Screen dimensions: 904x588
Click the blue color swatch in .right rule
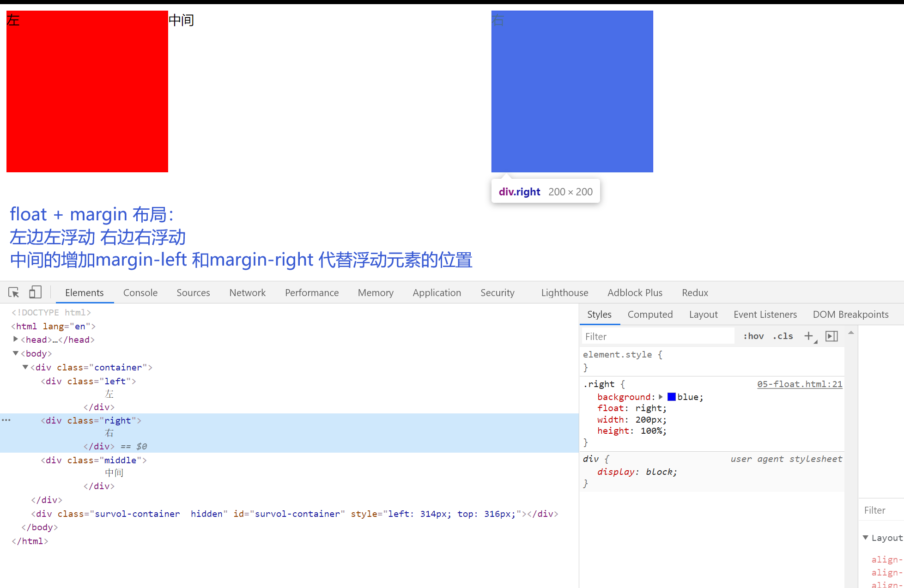click(x=671, y=396)
